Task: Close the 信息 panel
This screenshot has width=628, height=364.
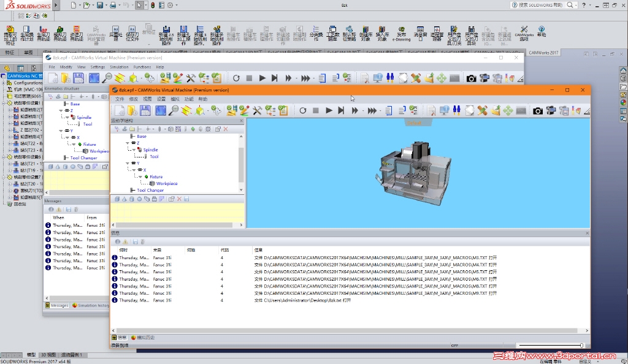Action: 587,233
